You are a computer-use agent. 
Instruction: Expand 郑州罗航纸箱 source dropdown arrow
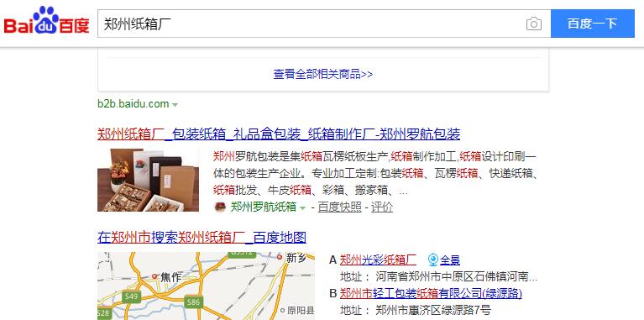(303, 207)
